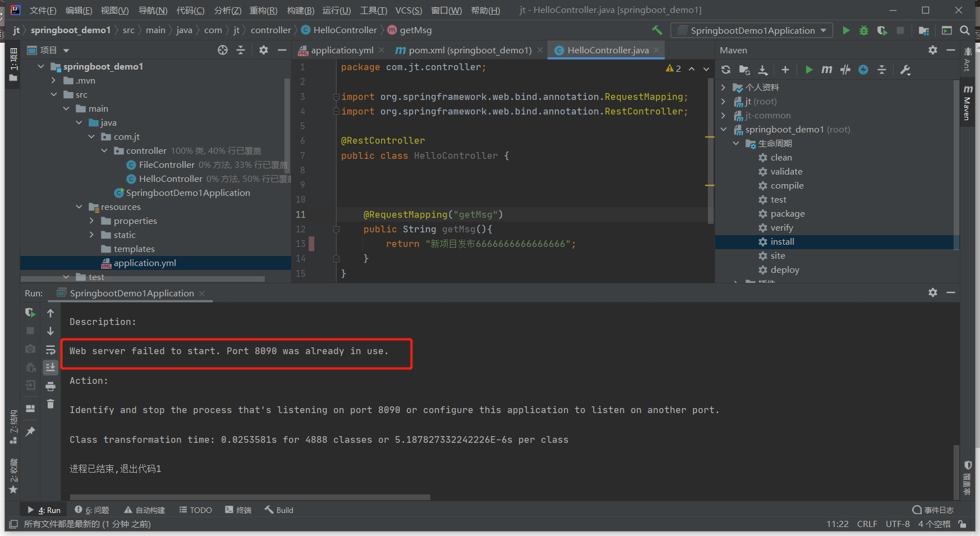Open Maven panel gear options
The image size is (980, 536).
tap(933, 50)
